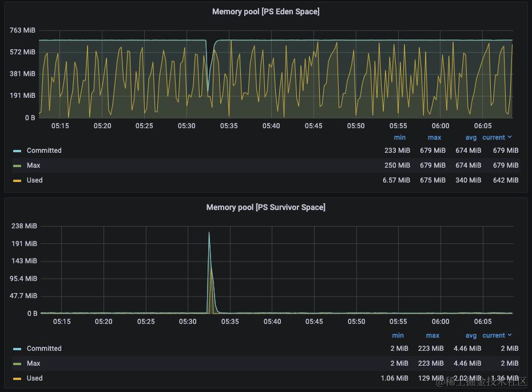Viewport: 532px width, 392px height.
Task: Click Survivor Space Committed avg value 4.46 MiB
Action: [x=467, y=349]
